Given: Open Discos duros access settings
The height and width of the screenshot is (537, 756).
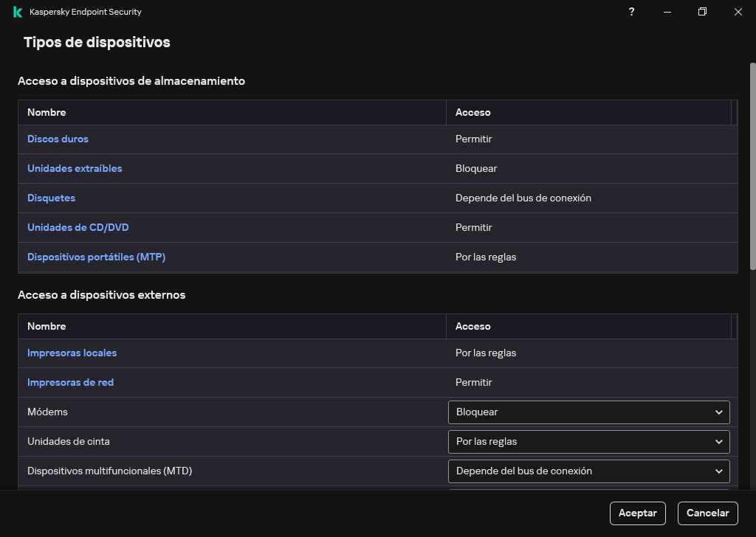Looking at the screenshot, I should (x=58, y=139).
